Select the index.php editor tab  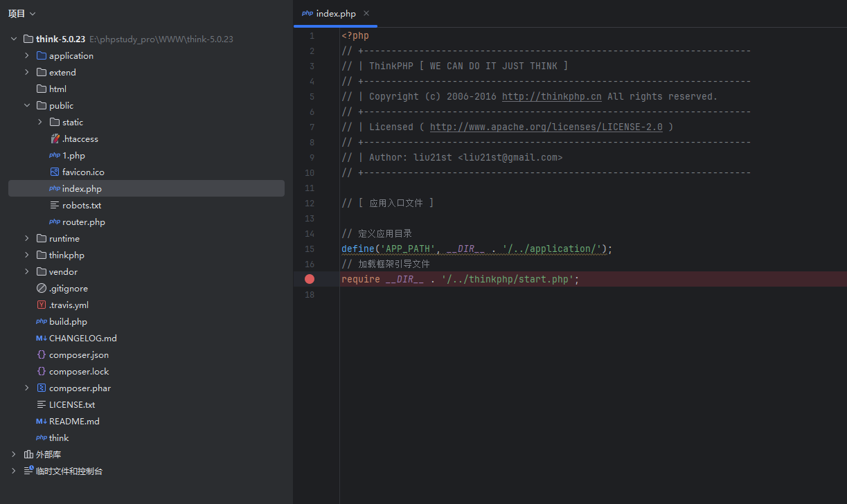[335, 14]
